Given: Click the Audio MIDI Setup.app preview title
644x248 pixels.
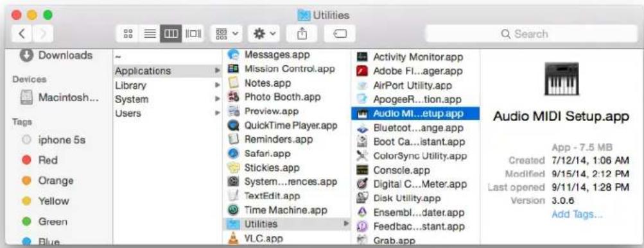Looking at the screenshot, I should coord(561,117).
